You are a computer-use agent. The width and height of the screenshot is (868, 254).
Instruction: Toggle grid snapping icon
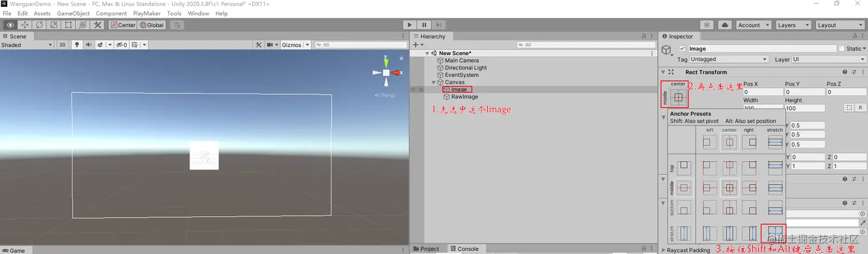[177, 25]
